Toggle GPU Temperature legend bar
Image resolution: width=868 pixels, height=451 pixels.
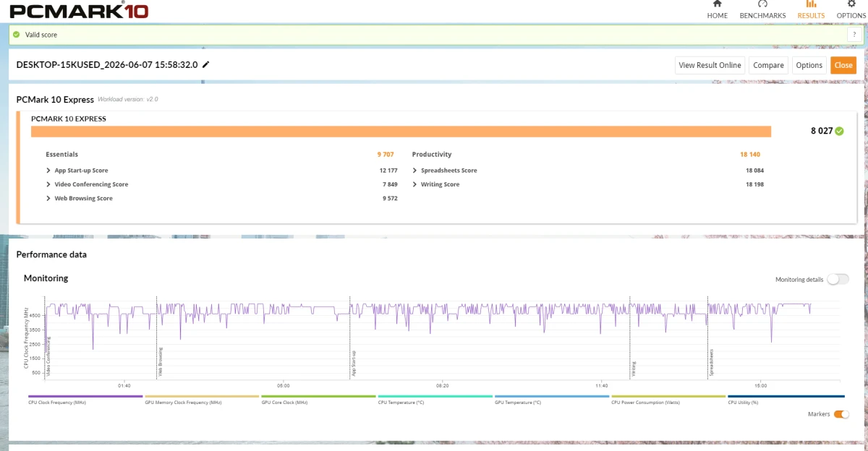[x=552, y=396]
